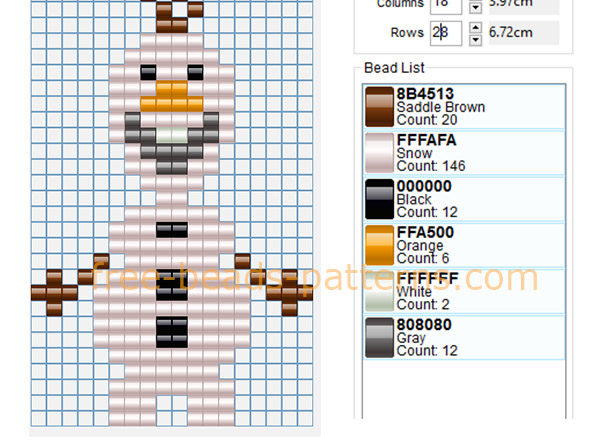Click the 'Count: 6' text

coord(423,258)
